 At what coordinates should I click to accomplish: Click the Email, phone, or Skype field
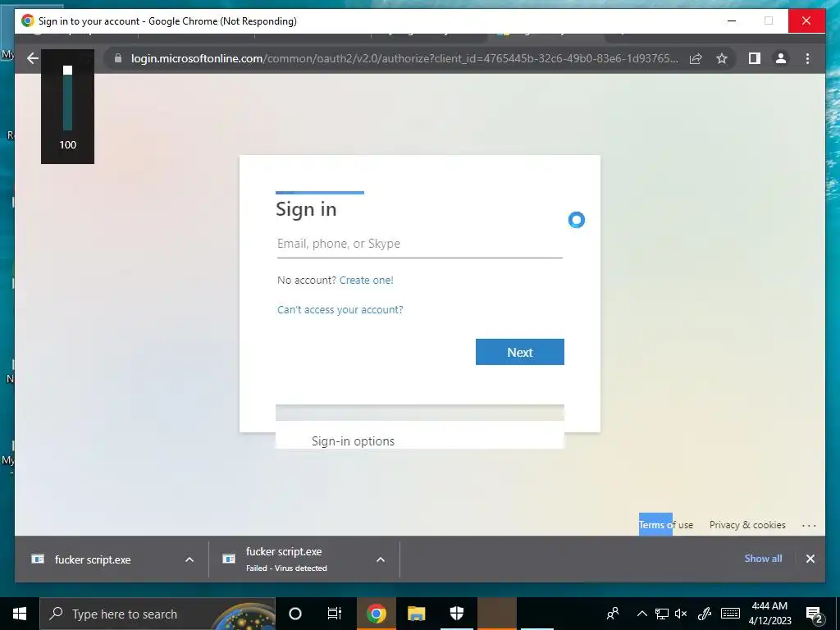[x=419, y=244]
